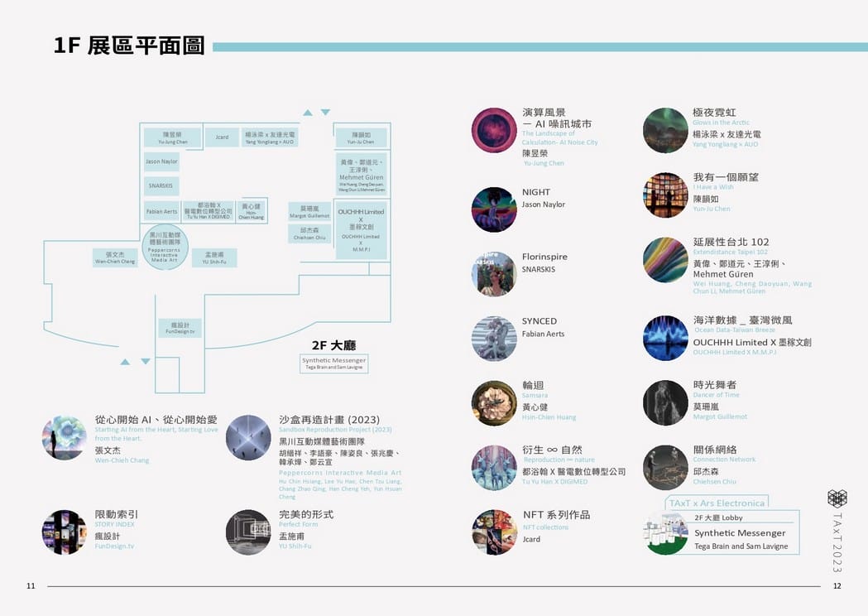Click the 邱杰森 Chiehsen Chiu booth on the map
The image size is (868, 616).
pyautogui.click(x=309, y=233)
